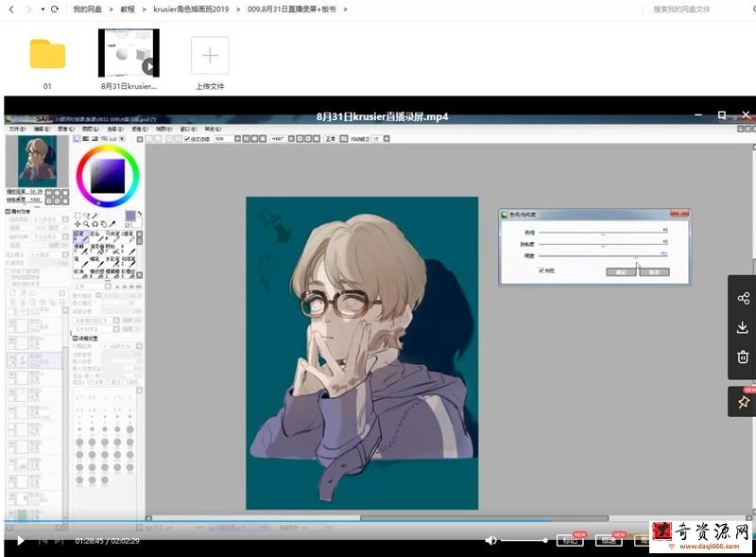Pick a shade in the color square
Screen dimensions: 756x557
click(108, 176)
